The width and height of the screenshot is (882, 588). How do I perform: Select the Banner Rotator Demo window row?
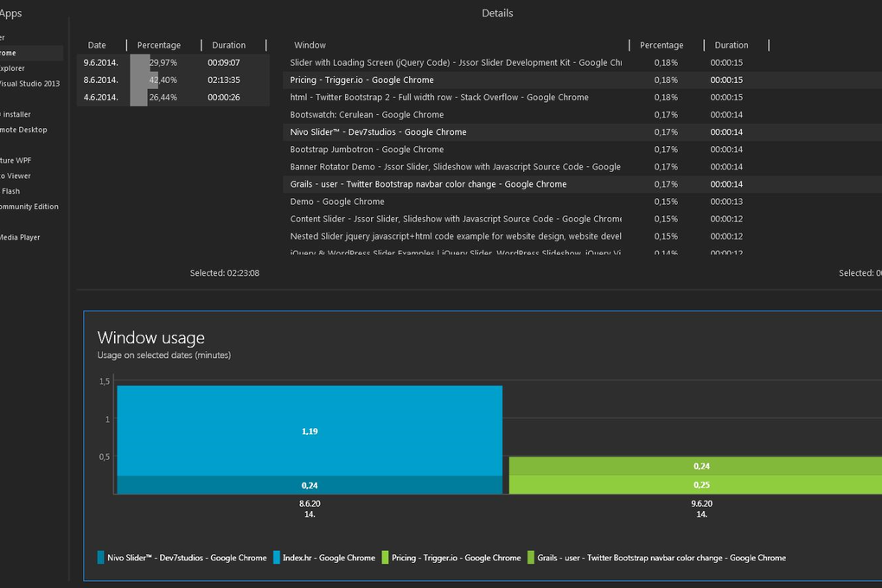[582, 167]
